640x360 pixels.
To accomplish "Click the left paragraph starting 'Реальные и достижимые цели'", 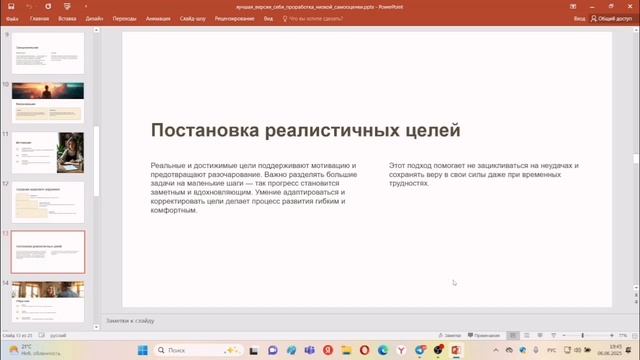I will click(x=254, y=188).
